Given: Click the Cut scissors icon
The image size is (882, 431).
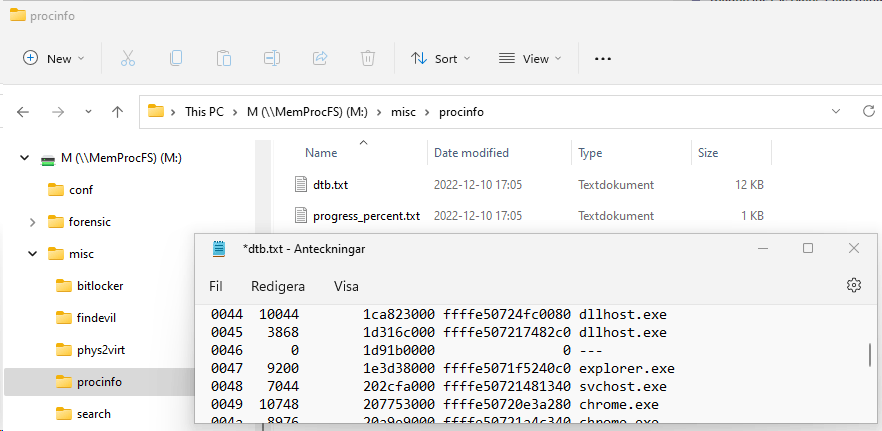Looking at the screenshot, I should [x=128, y=59].
